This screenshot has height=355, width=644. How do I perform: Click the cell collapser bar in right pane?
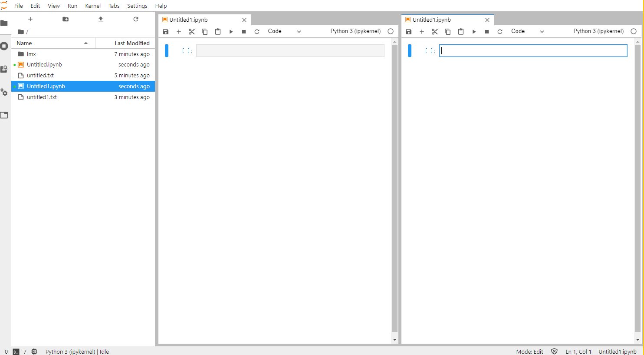tap(410, 51)
